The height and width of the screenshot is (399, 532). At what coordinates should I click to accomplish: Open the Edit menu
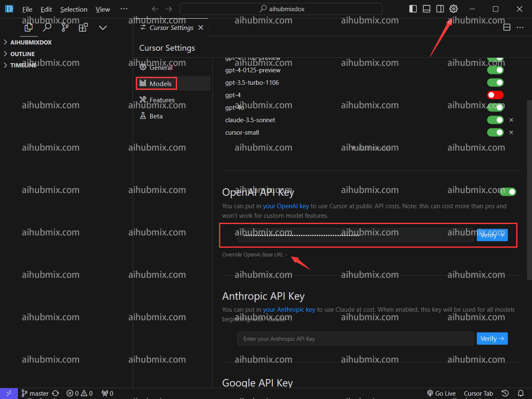coord(46,9)
